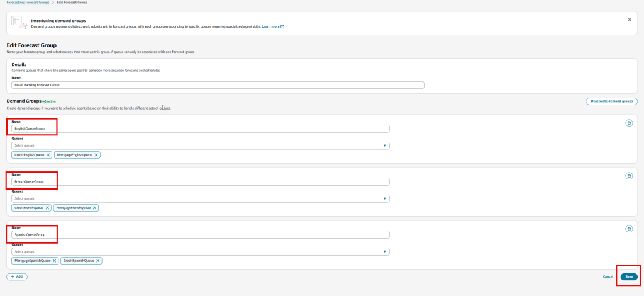Delete the FrenchQueueGroup demand group

tap(629, 176)
